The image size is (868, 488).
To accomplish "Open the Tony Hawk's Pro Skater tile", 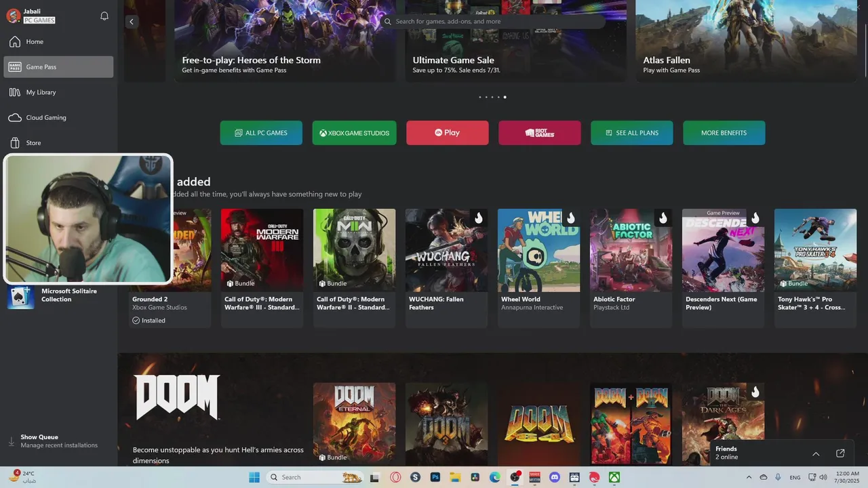I will click(815, 268).
